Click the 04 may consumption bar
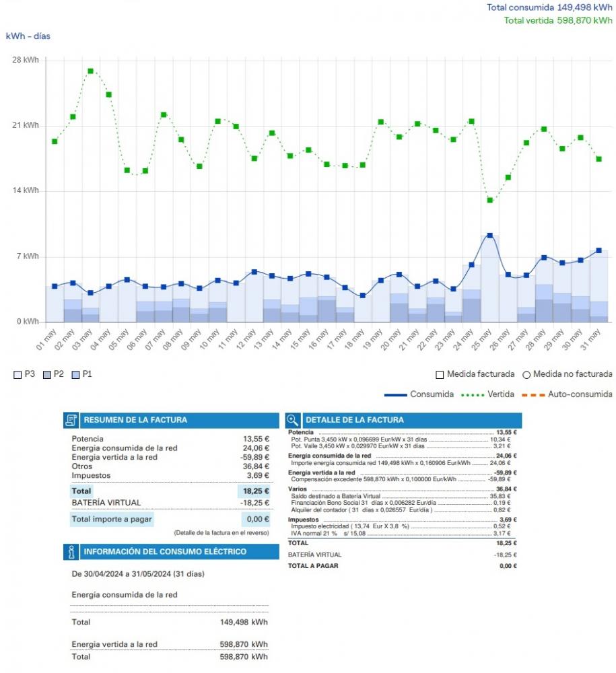The width and height of the screenshot is (616, 673). pos(108,304)
